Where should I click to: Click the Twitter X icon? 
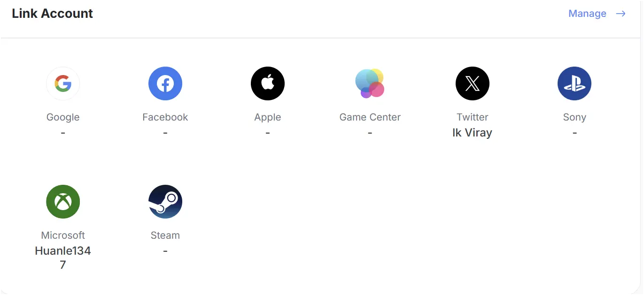coord(473,83)
